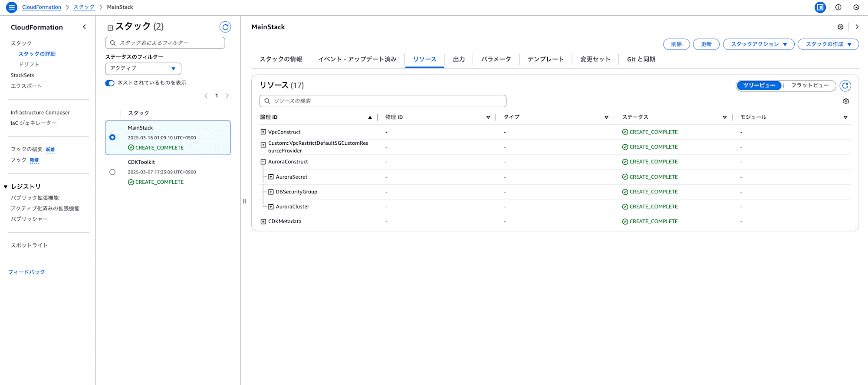Select the リソース tab
Viewport: 868px width, 385px height.
tap(424, 59)
